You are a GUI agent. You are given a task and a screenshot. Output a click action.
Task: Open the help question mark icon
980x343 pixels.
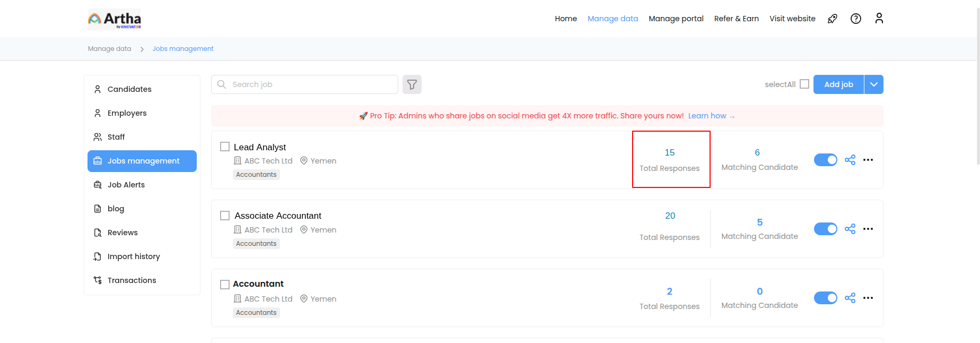click(x=855, y=19)
